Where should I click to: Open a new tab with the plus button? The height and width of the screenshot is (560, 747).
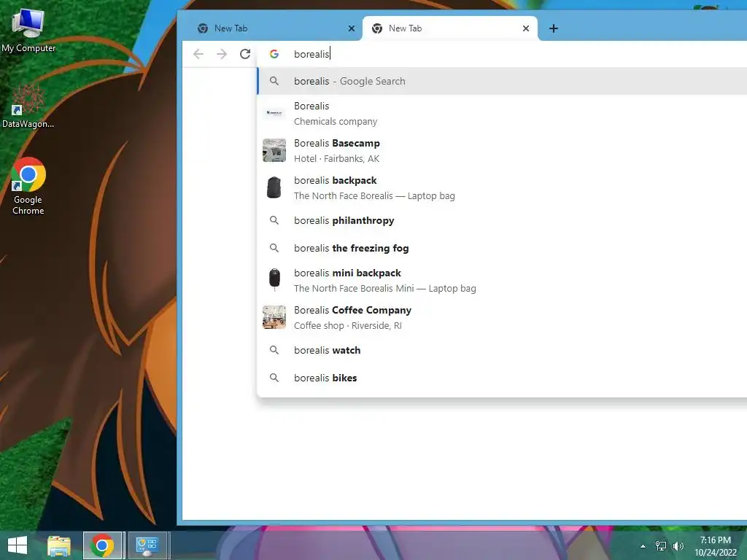click(553, 28)
